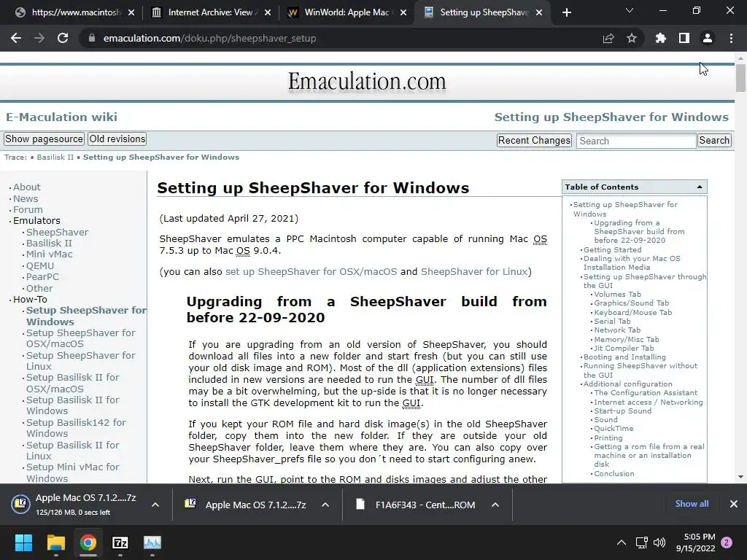Open the Windows Start menu
The width and height of the screenshot is (747, 560).
coord(23,542)
